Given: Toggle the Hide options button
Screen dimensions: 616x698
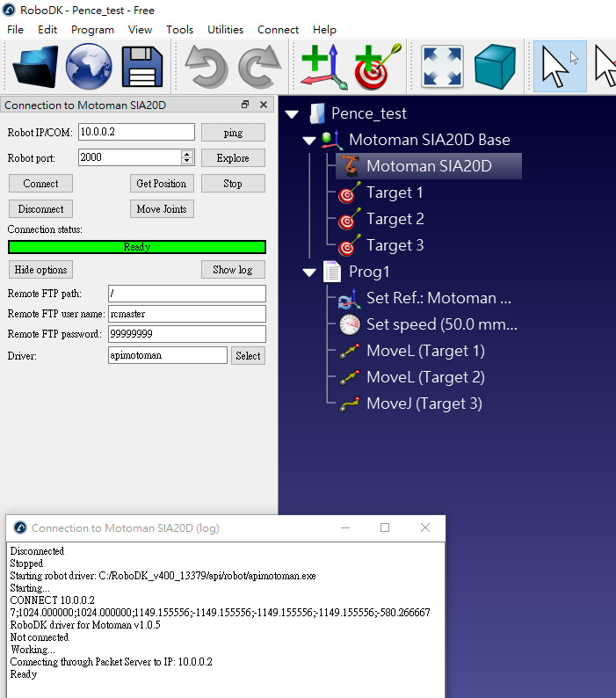Looking at the screenshot, I should (x=40, y=270).
